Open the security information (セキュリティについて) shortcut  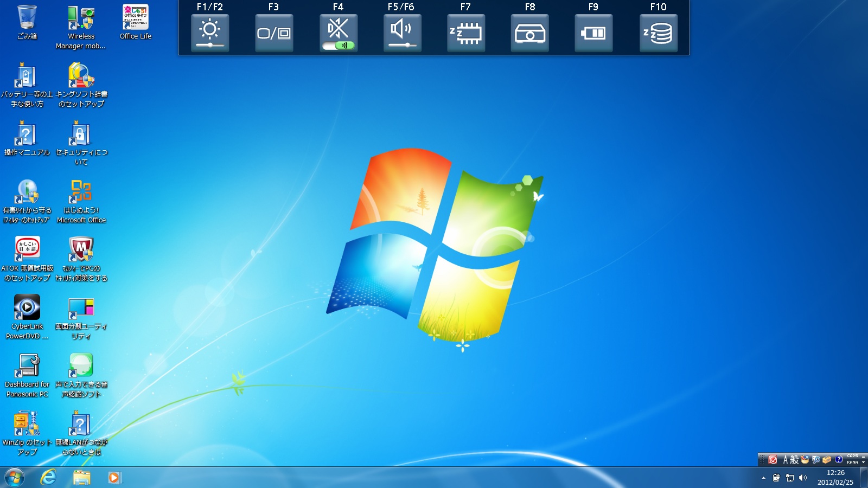pyautogui.click(x=81, y=144)
